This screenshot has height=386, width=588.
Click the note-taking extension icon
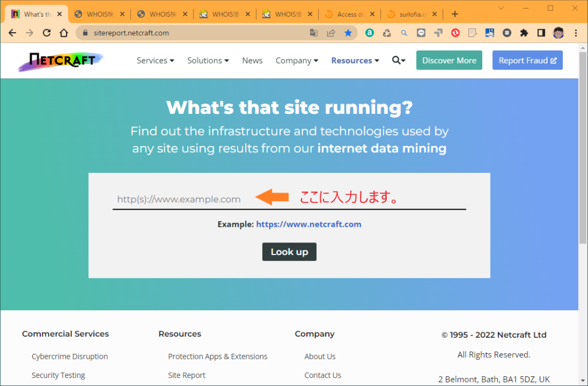(473, 33)
